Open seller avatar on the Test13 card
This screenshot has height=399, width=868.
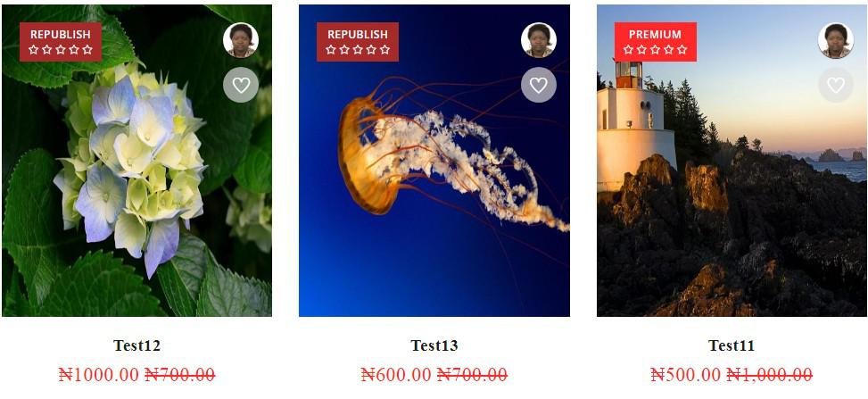(x=539, y=40)
